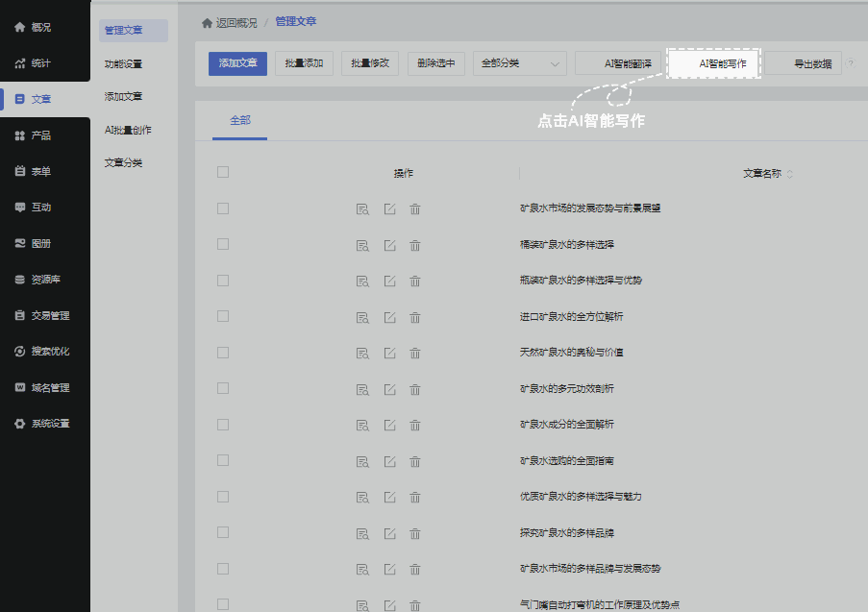The image size is (868, 612).
Task: Check the 天然矿泉水的奥秘与价值 row
Action: pyautogui.click(x=223, y=353)
